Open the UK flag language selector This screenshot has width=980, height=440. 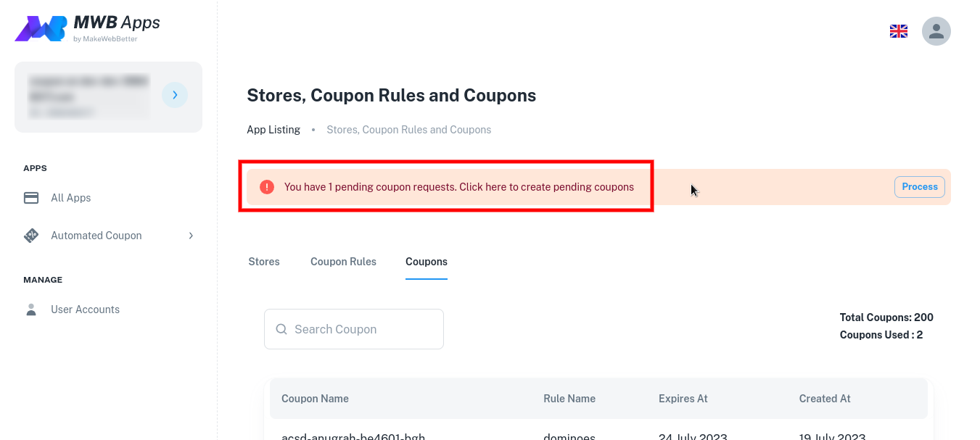click(899, 31)
